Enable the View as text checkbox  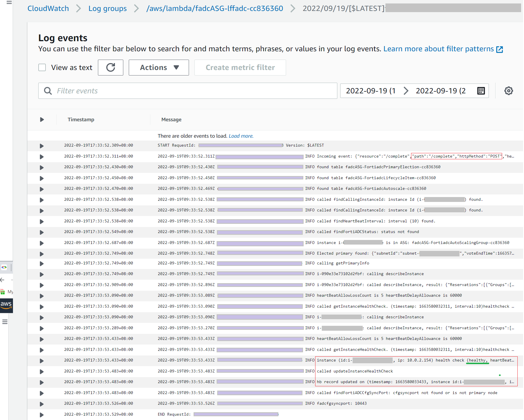coord(42,67)
